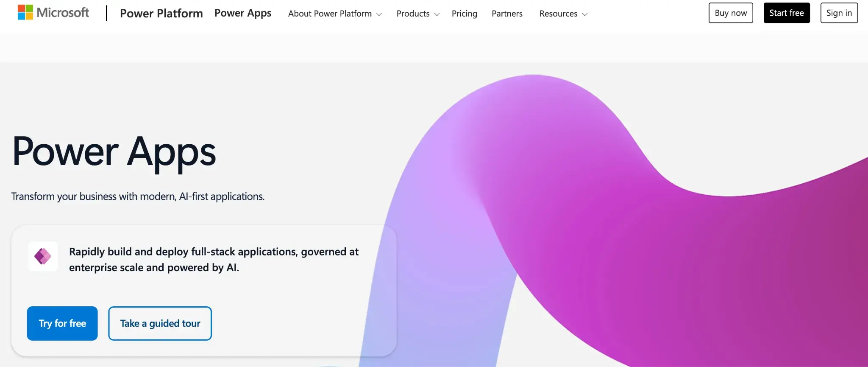
Task: Expand the Products dropdown menu
Action: [418, 14]
